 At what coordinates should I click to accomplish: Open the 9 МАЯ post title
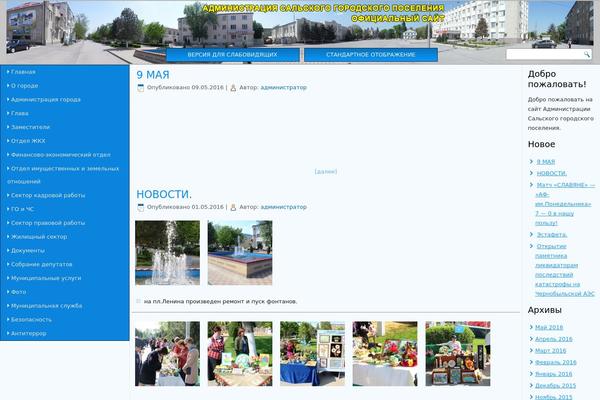tap(153, 75)
